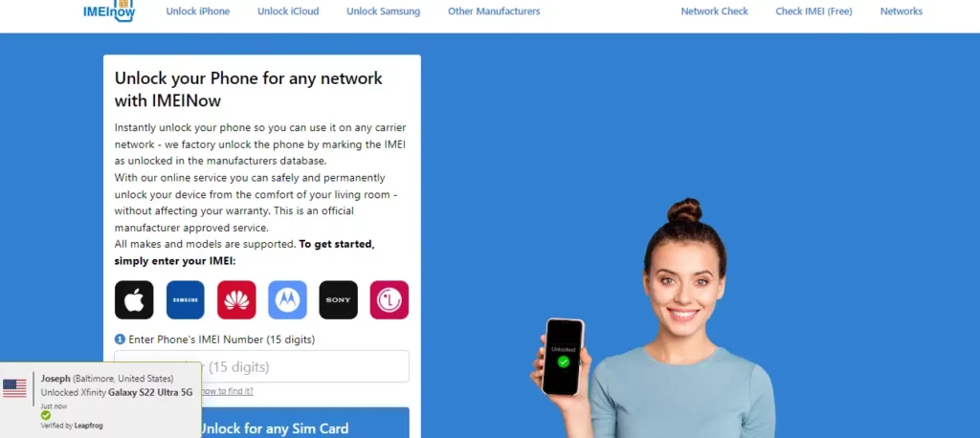Image resolution: width=980 pixels, height=438 pixels.
Task: Choose the Samsung brand icon
Action: 185,300
